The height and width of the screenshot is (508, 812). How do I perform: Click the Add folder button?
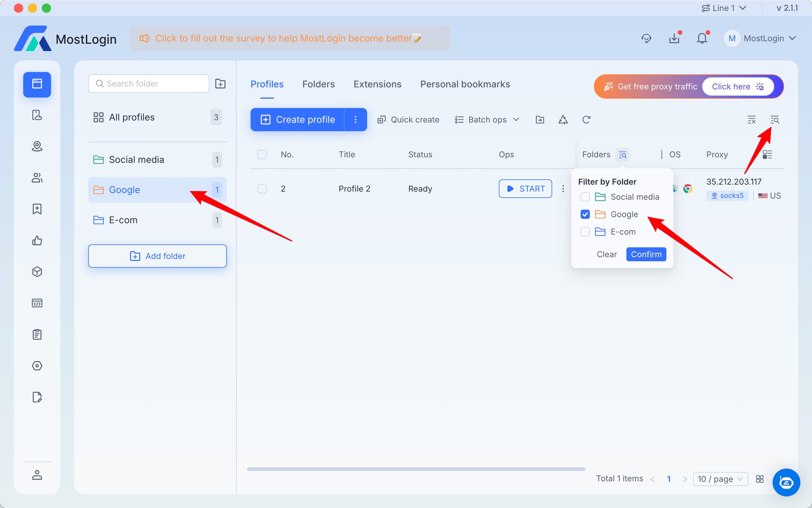click(x=157, y=256)
